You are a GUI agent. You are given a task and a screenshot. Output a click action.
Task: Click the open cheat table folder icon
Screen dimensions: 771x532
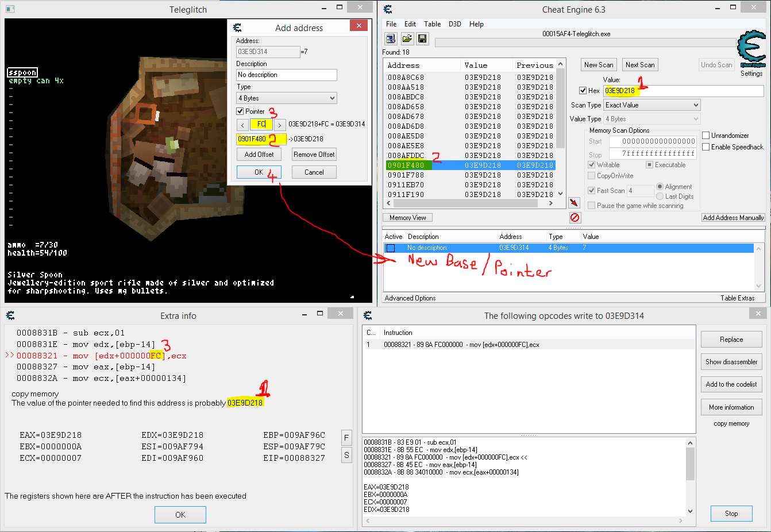pos(407,38)
